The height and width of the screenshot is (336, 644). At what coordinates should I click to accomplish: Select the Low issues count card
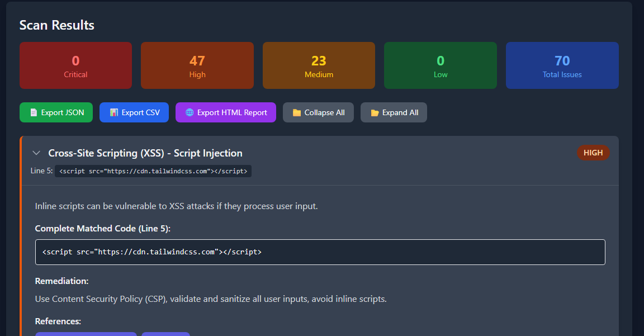440,65
